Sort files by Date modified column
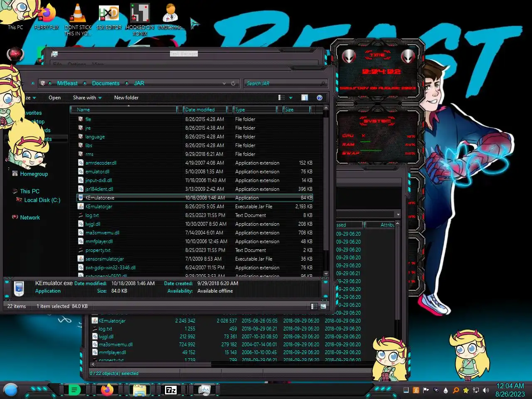Screen dimensions: 532x399 pyautogui.click(x=205, y=110)
